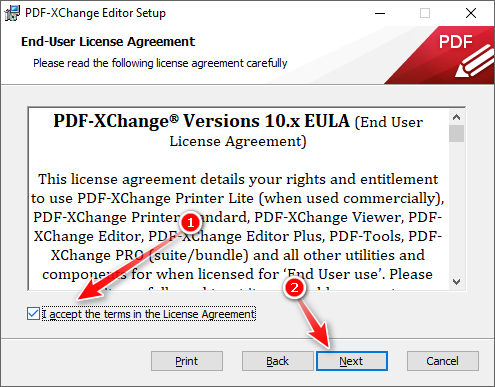Image resolution: width=495 pixels, height=387 pixels.
Task: Uncheck the accept license terms checkbox
Action: point(33,314)
